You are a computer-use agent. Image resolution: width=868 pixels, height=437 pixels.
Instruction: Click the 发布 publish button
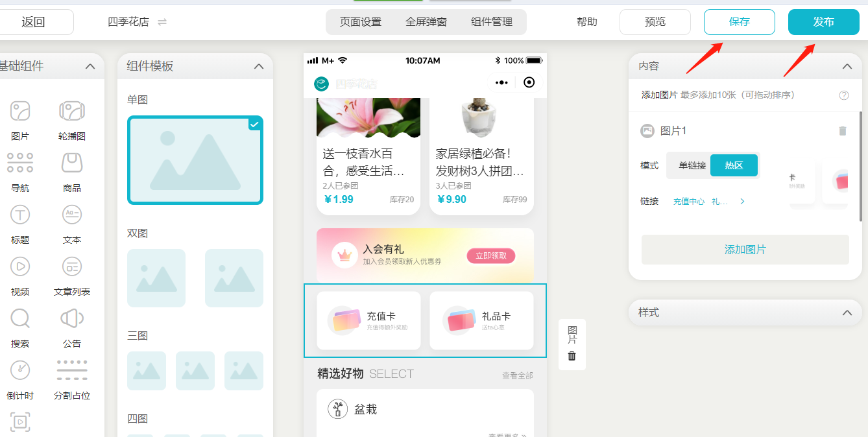tap(823, 22)
